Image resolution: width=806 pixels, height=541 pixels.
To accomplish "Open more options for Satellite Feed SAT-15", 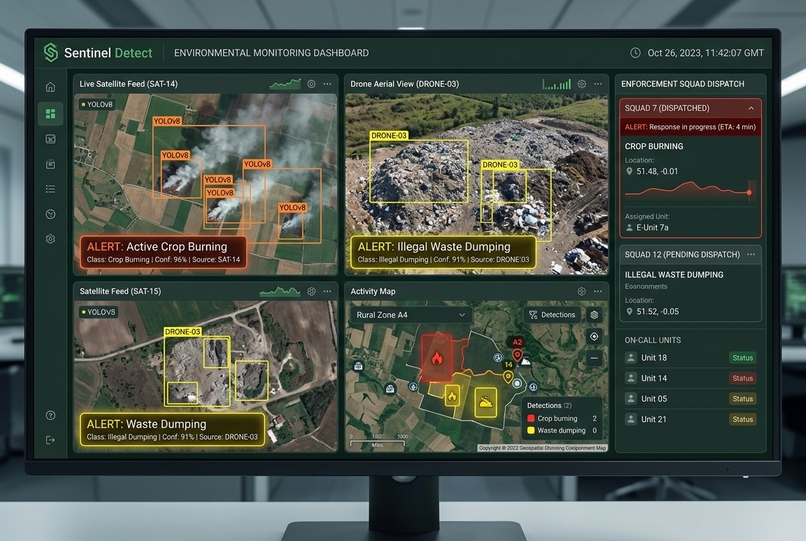I will 327,291.
